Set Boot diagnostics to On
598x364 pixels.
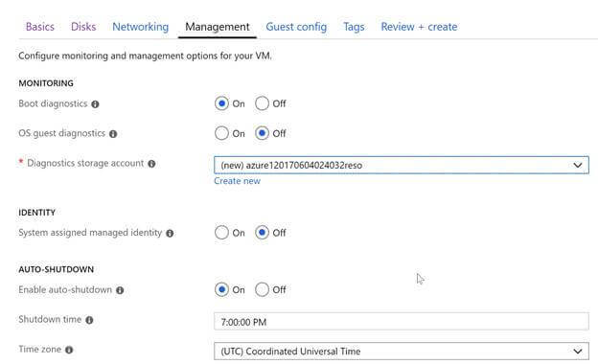[221, 103]
